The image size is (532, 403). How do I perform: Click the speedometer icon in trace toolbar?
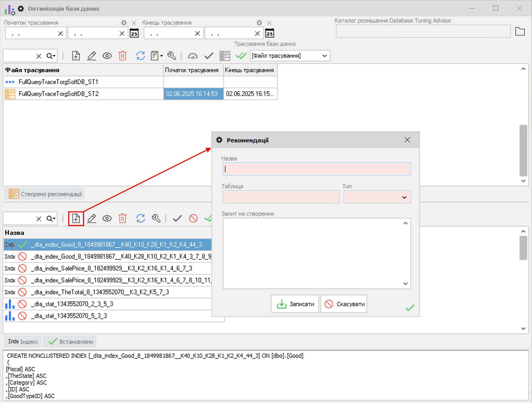tap(193, 56)
